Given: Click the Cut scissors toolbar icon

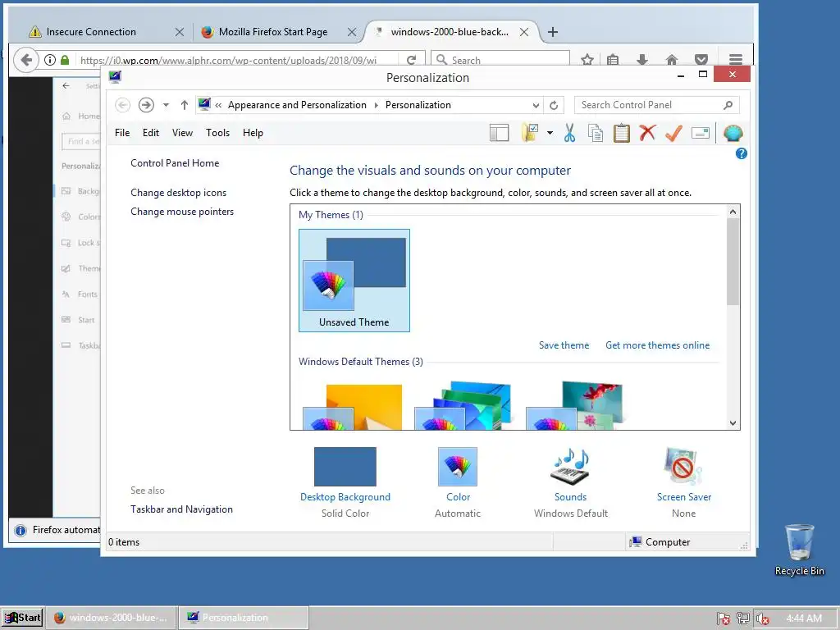Looking at the screenshot, I should point(569,133).
